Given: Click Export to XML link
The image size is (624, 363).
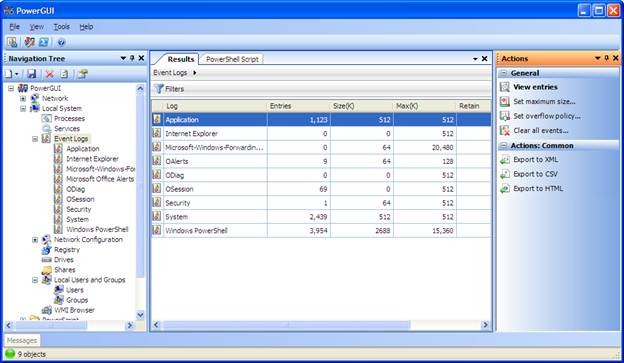Looking at the screenshot, I should pos(536,160).
